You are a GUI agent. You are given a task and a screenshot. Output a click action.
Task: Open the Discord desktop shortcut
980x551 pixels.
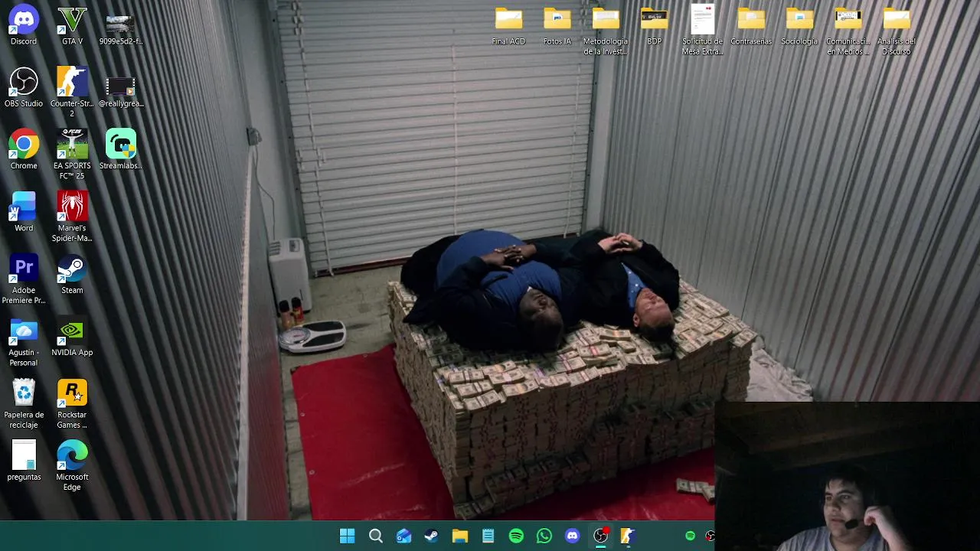24,25
